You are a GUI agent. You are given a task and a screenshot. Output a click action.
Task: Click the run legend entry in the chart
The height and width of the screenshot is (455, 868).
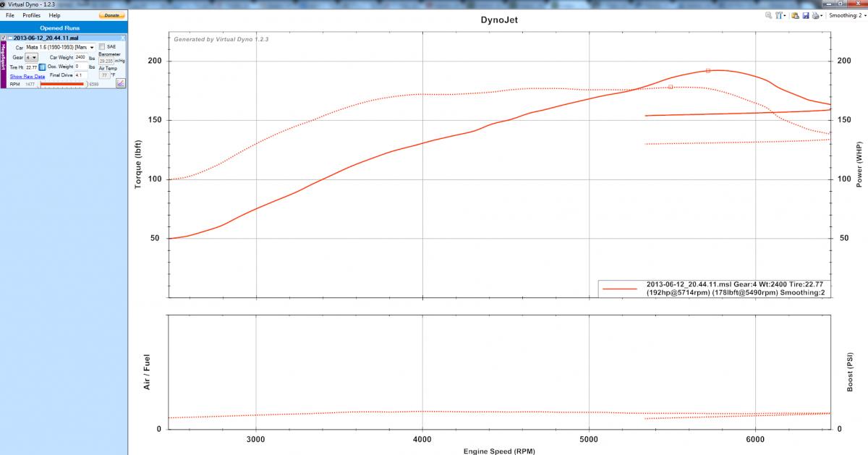(714, 289)
